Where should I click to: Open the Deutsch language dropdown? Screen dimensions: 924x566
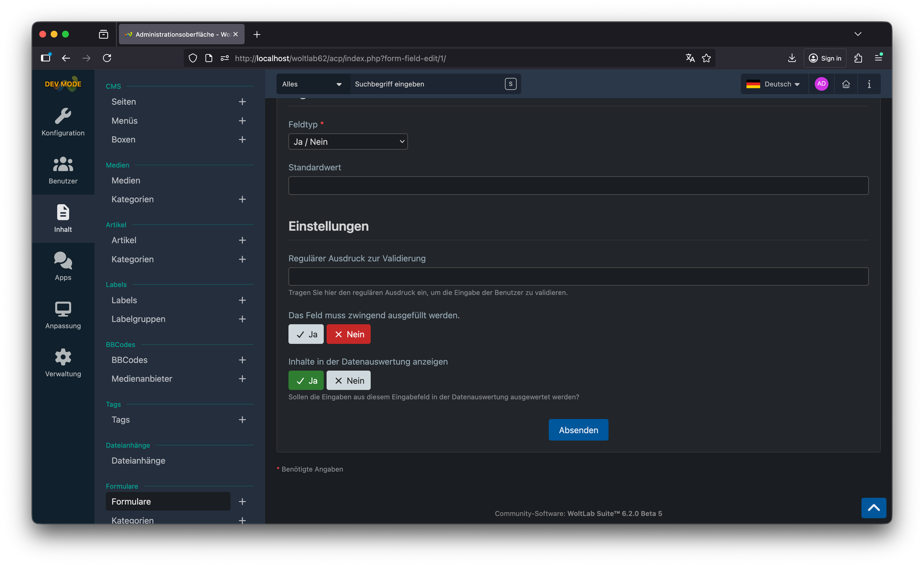[773, 84]
